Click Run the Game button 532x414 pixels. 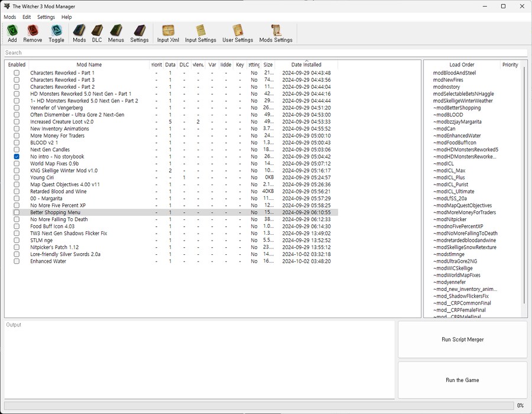462,380
